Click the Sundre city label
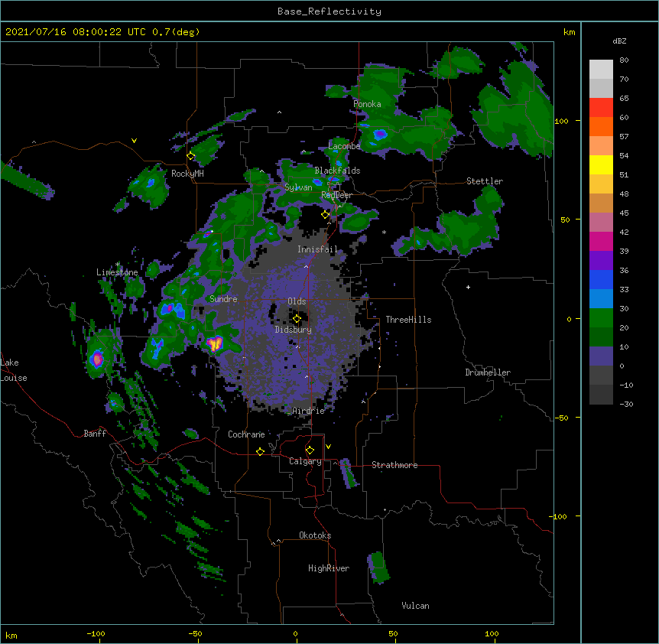The image size is (659, 644). coord(223,299)
